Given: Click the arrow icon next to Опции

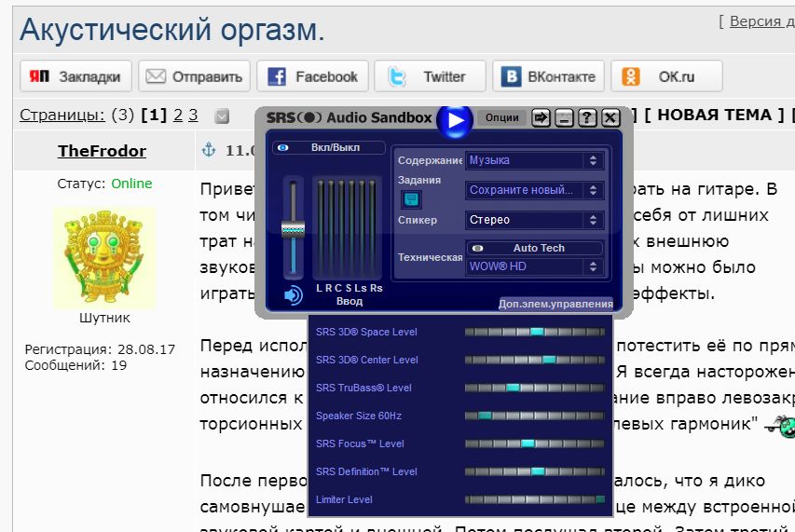Looking at the screenshot, I should click(x=541, y=117).
